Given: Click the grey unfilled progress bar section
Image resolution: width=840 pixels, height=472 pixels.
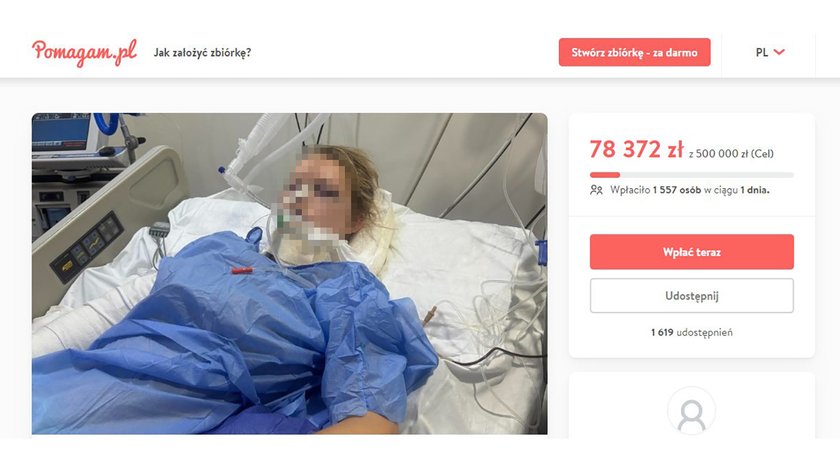Looking at the screenshot, I should click(707, 175).
